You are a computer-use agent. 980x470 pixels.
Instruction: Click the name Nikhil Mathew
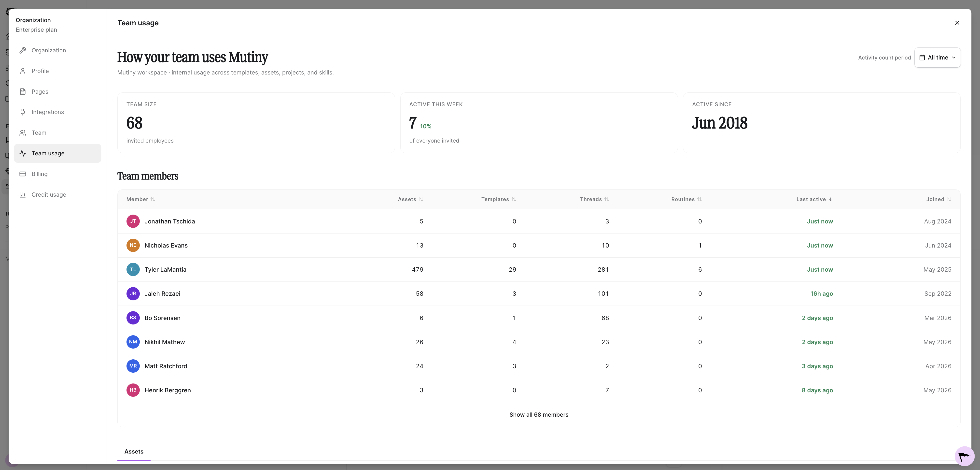[165, 342]
